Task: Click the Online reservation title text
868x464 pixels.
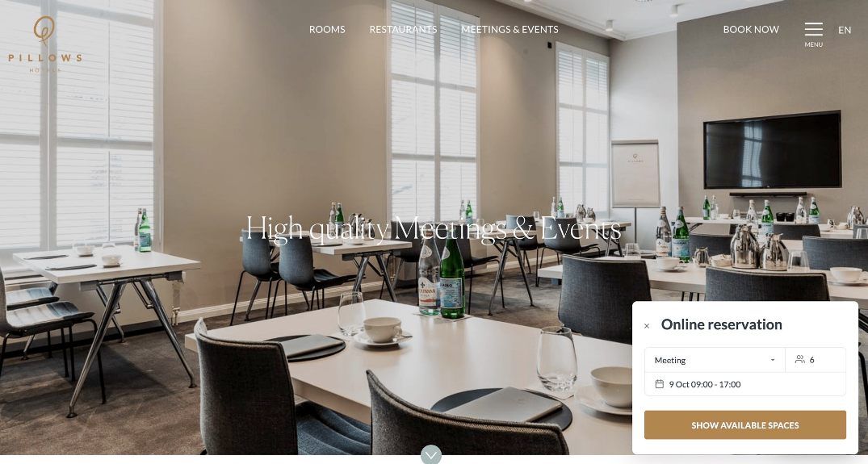Action: tap(721, 324)
